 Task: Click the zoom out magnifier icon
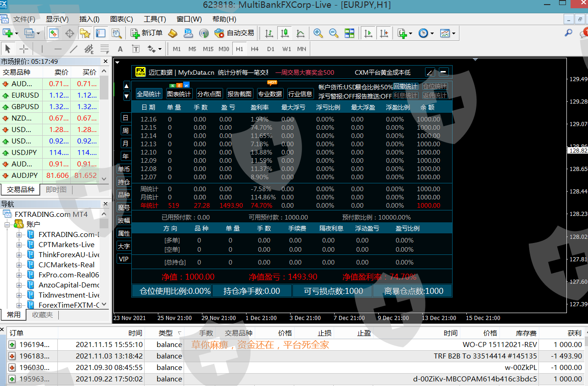(334, 33)
